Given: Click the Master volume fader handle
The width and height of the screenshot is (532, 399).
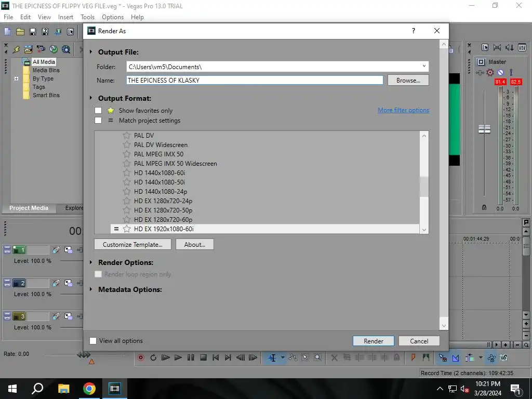Looking at the screenshot, I should point(485,129).
